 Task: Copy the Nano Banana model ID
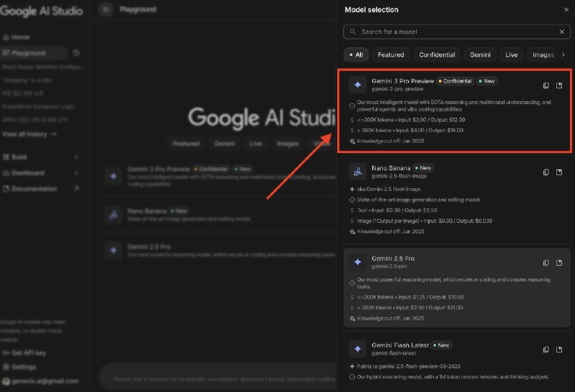[x=546, y=172]
